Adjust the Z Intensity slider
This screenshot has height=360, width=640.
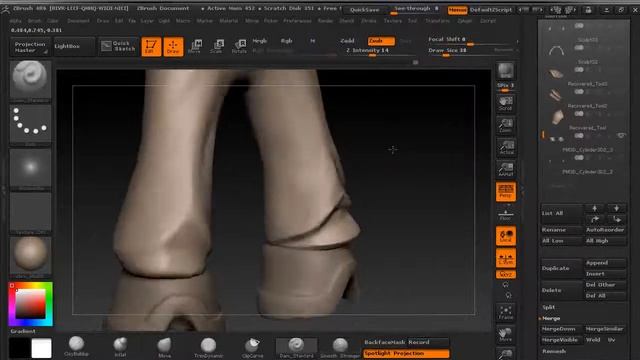(378, 51)
